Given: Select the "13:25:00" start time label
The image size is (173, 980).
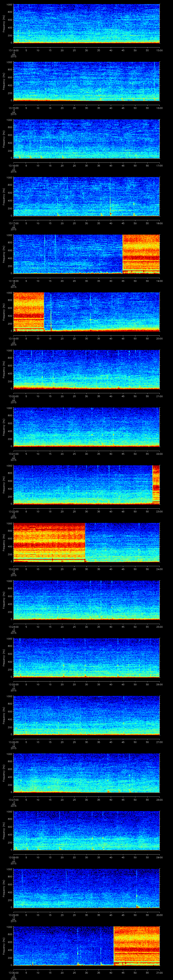Looking at the screenshot, I should [x=13, y=684].
